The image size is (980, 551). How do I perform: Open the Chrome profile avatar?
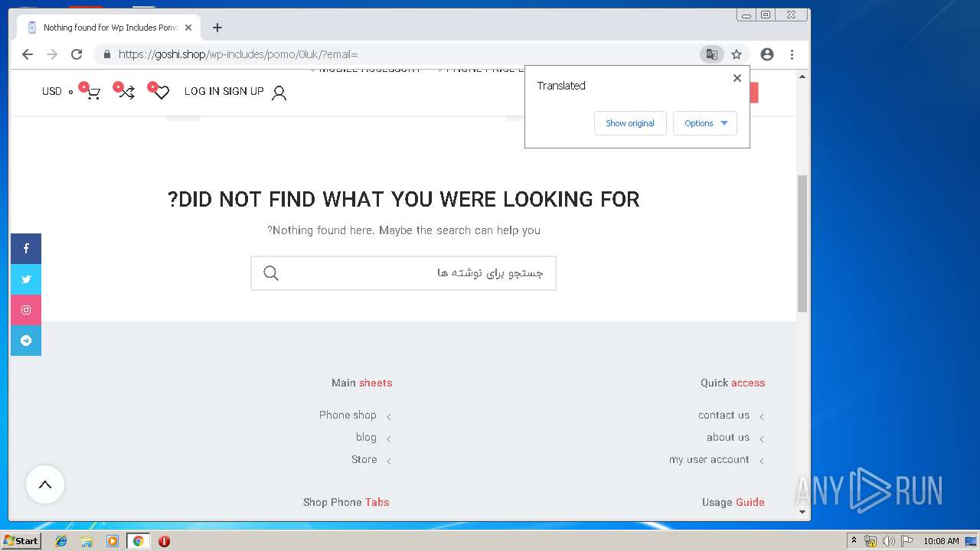tap(767, 54)
